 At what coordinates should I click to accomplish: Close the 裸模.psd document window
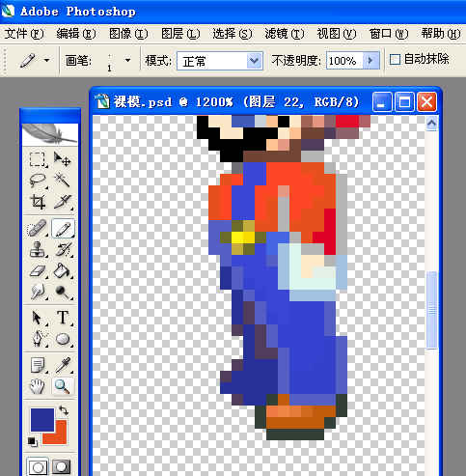(427, 102)
